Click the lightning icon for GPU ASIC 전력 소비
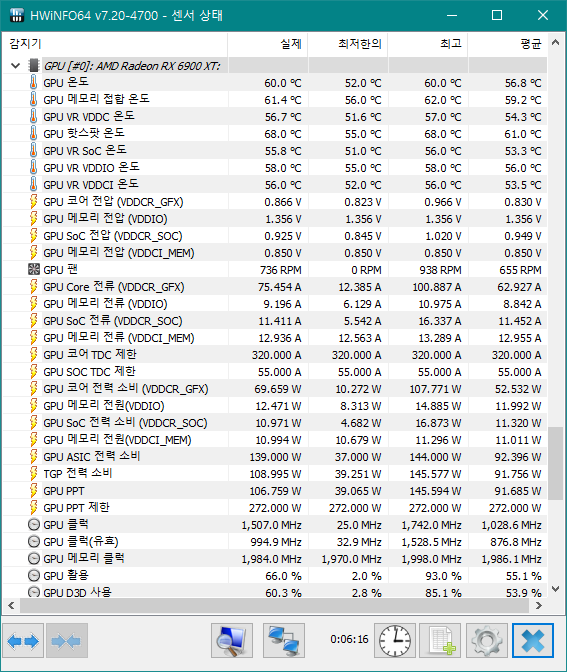 [x=33, y=456]
